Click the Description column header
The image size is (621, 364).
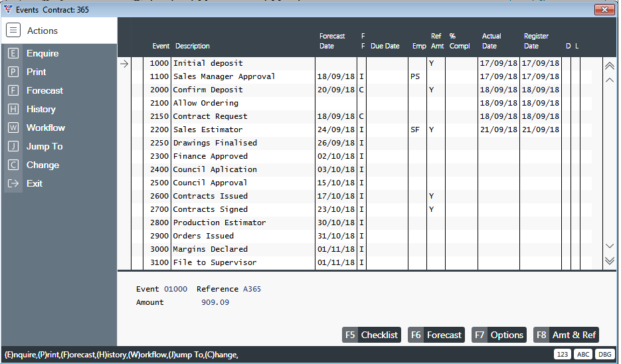point(193,46)
